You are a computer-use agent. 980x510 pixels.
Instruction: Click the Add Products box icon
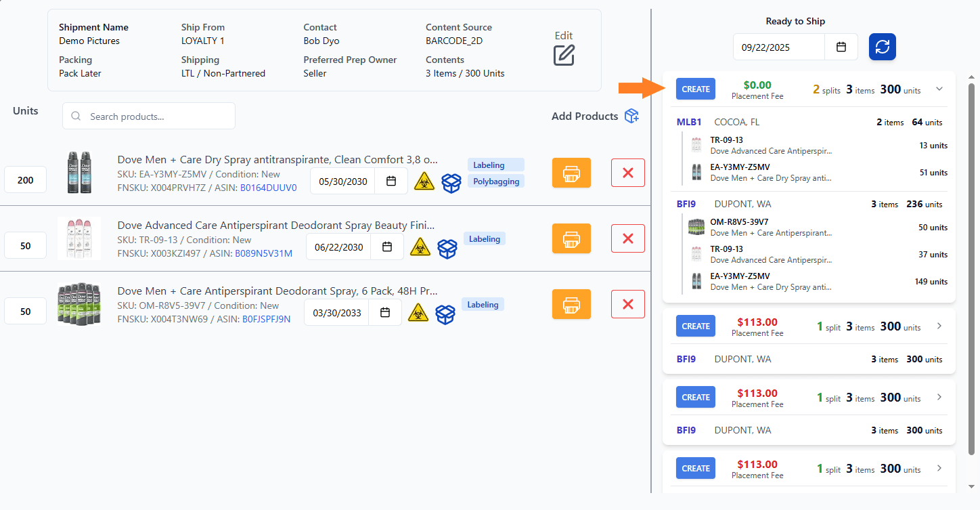pyautogui.click(x=631, y=115)
